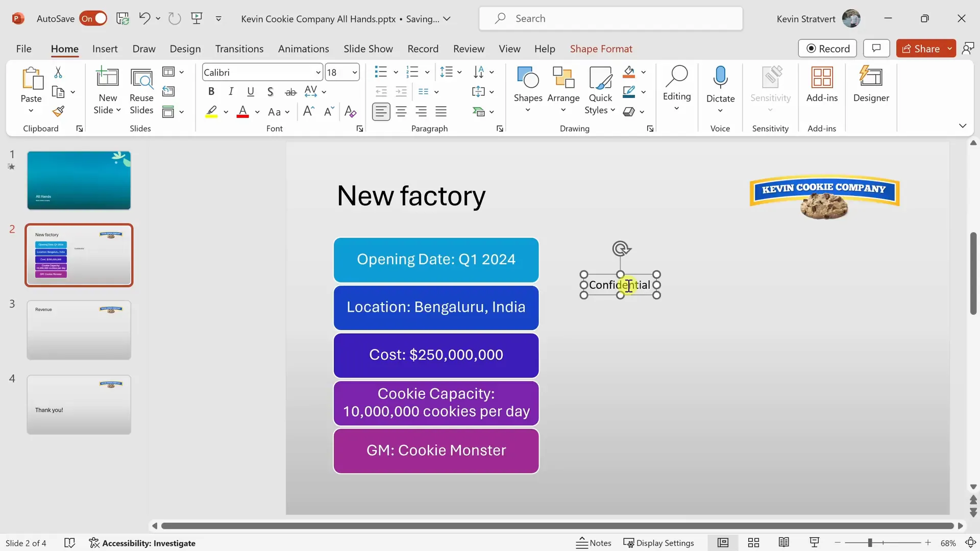
Task: Toggle the Notes pane
Action: click(594, 543)
